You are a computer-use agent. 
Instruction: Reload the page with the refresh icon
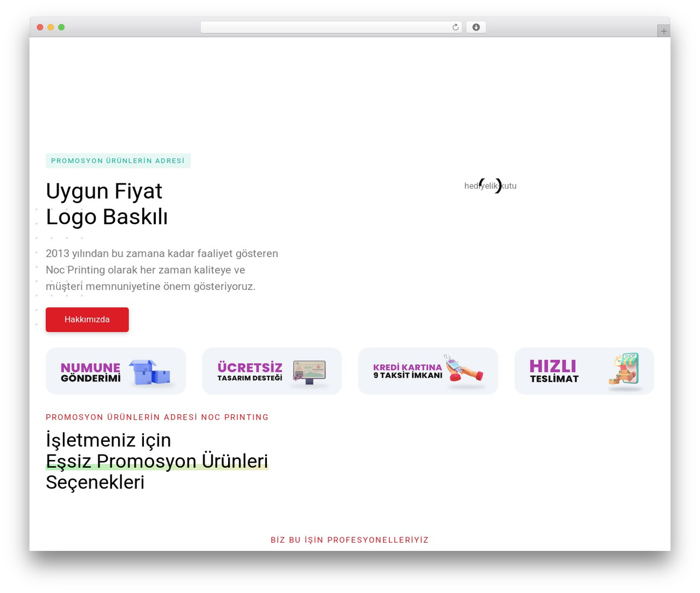[x=455, y=27]
